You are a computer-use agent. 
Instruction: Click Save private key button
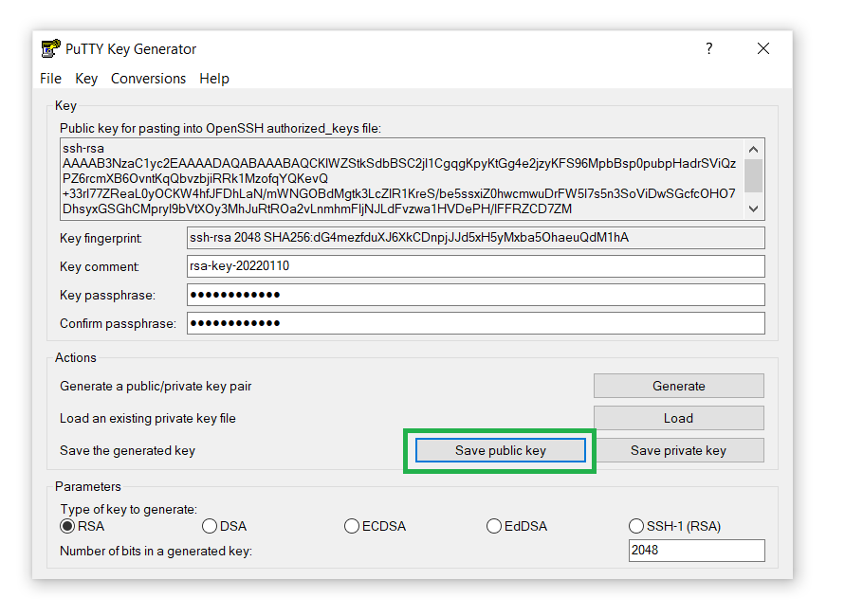pos(679,450)
